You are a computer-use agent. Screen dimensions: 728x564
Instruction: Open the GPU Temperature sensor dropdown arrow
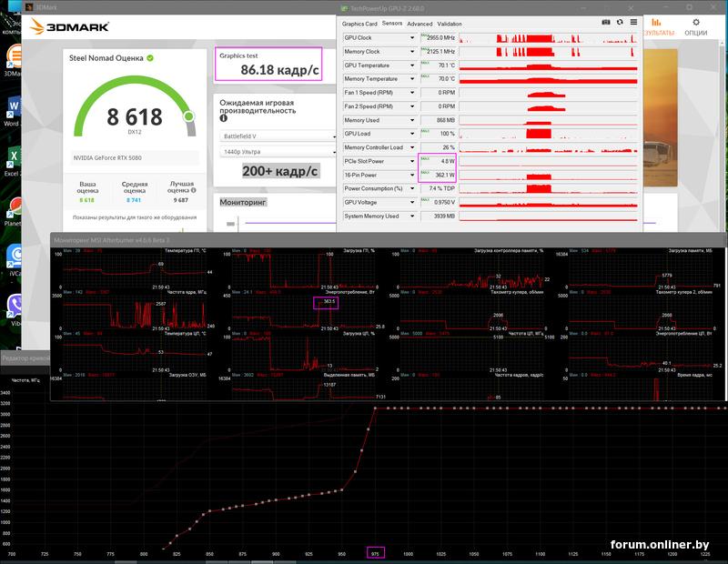point(412,65)
